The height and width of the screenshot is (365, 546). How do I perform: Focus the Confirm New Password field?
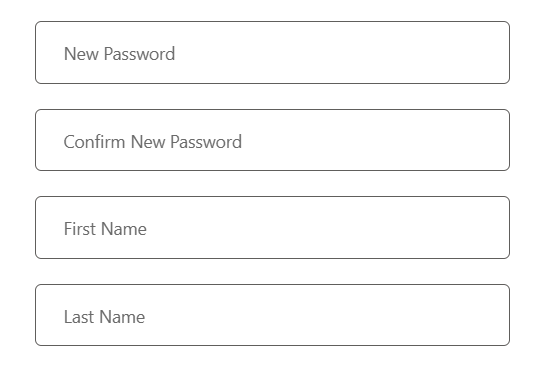(x=272, y=140)
